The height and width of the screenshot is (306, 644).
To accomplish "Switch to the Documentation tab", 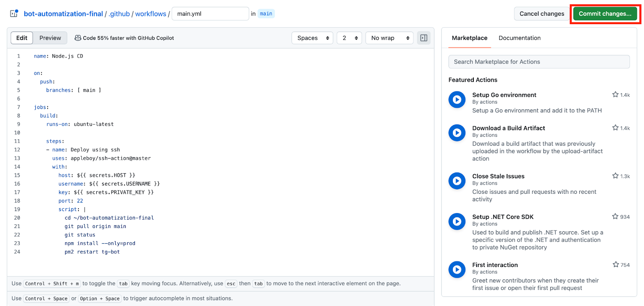I will 520,38.
